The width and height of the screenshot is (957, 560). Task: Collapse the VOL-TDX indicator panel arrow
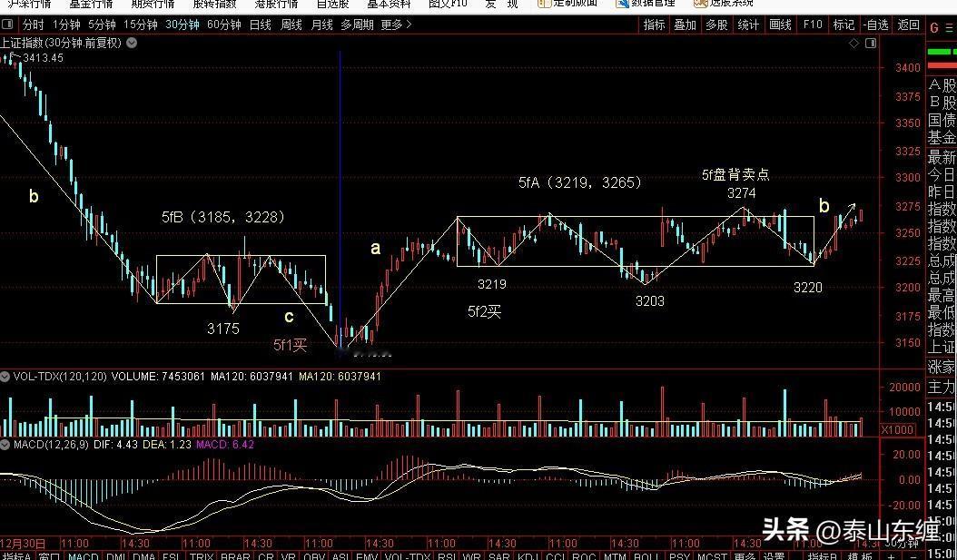(5, 377)
